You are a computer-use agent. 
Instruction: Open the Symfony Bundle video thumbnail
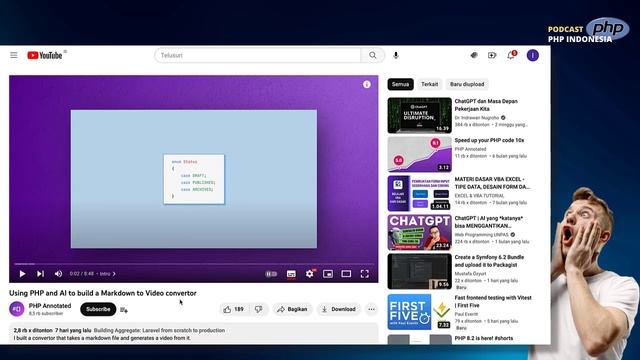[420, 271]
